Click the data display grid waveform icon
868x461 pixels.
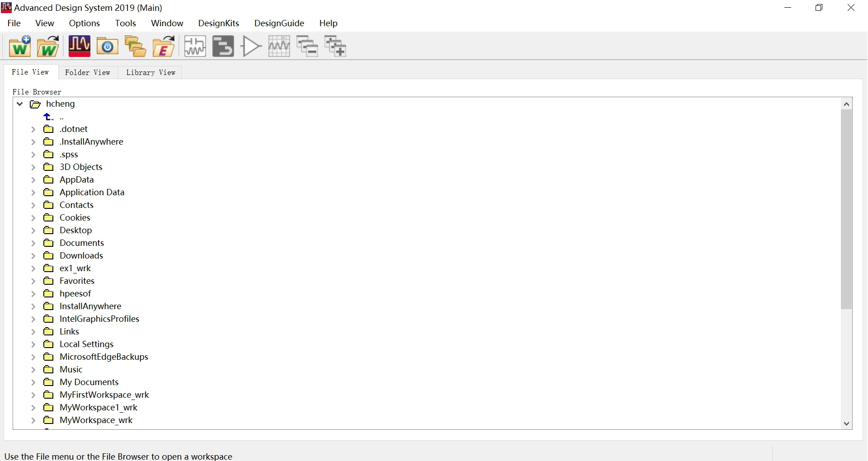(279, 46)
